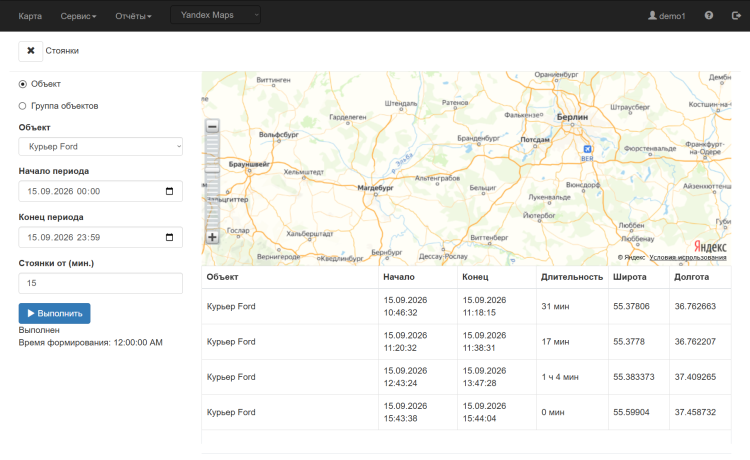Open the Yandex Maps provider dropdown

[215, 15]
